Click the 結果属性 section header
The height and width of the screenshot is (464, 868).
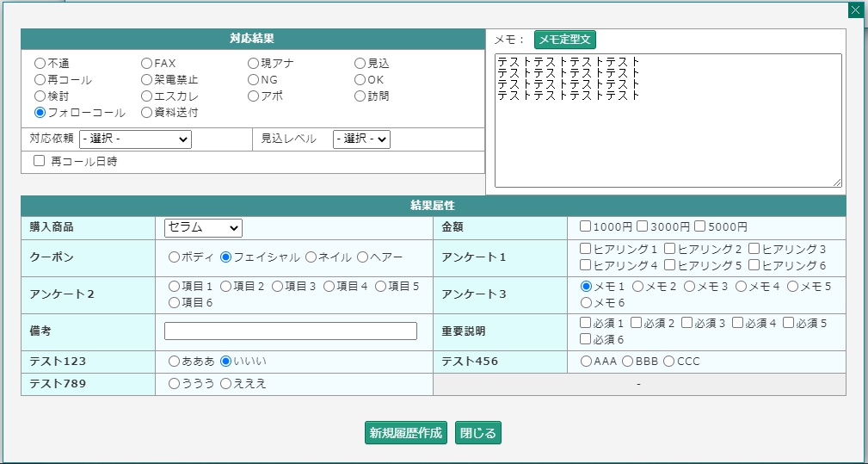434,206
